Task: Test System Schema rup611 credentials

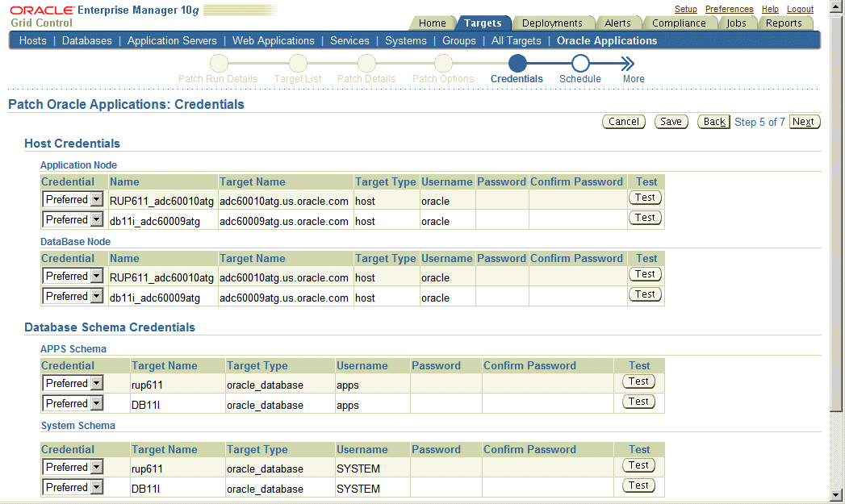Action: [638, 465]
